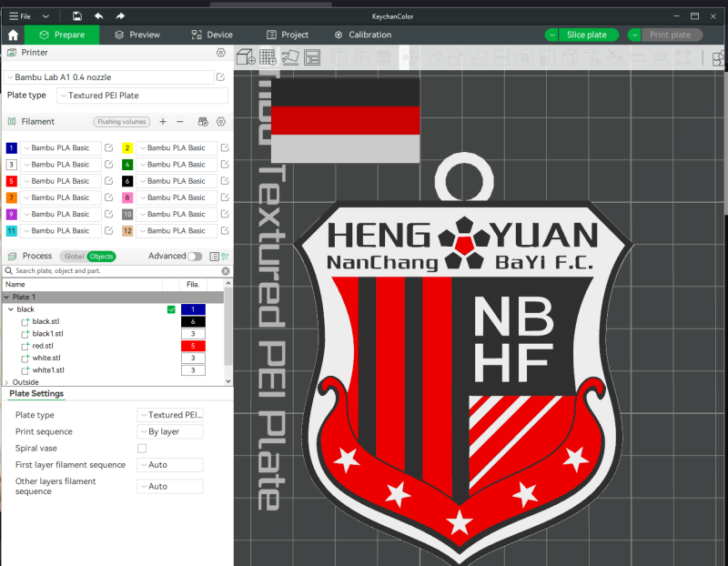Click the Undo arrow in title bar
Viewport: 728px width, 566px height.
[98, 16]
